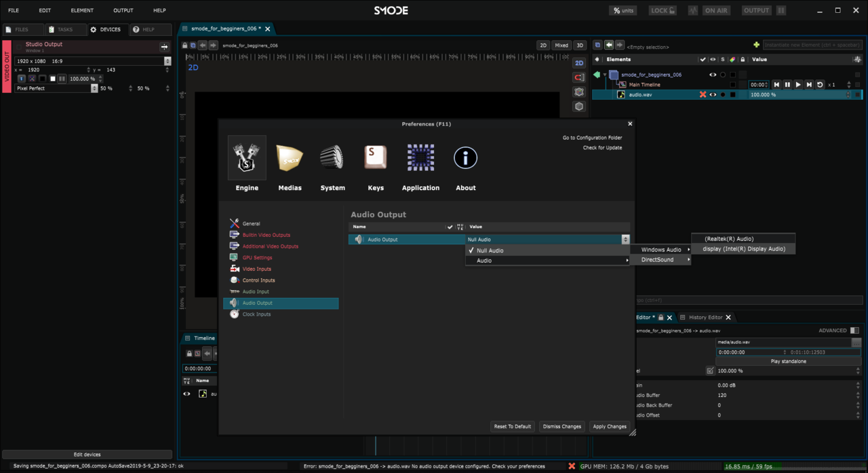Click Dismiss Changes button
Image resolution: width=868 pixels, height=473 pixels.
point(562,426)
